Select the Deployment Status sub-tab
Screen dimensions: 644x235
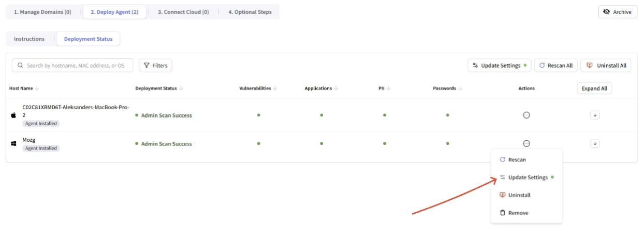pyautogui.click(x=88, y=39)
